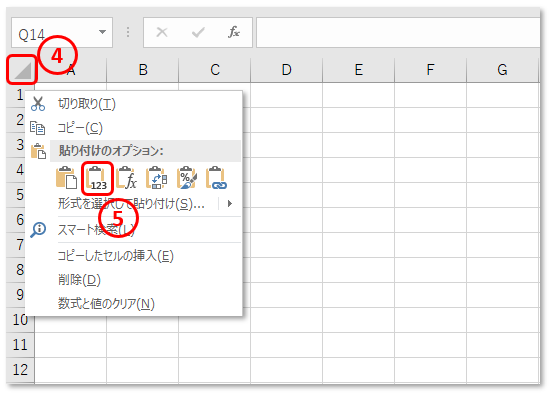
Task: Click inside the formula bar input
Action: tap(398, 33)
